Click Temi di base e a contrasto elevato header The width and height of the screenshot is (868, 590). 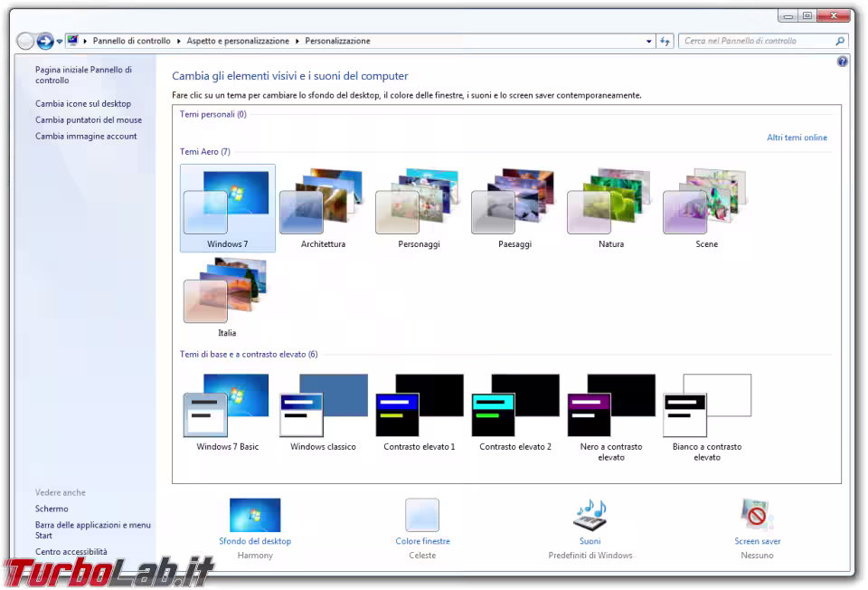249,354
